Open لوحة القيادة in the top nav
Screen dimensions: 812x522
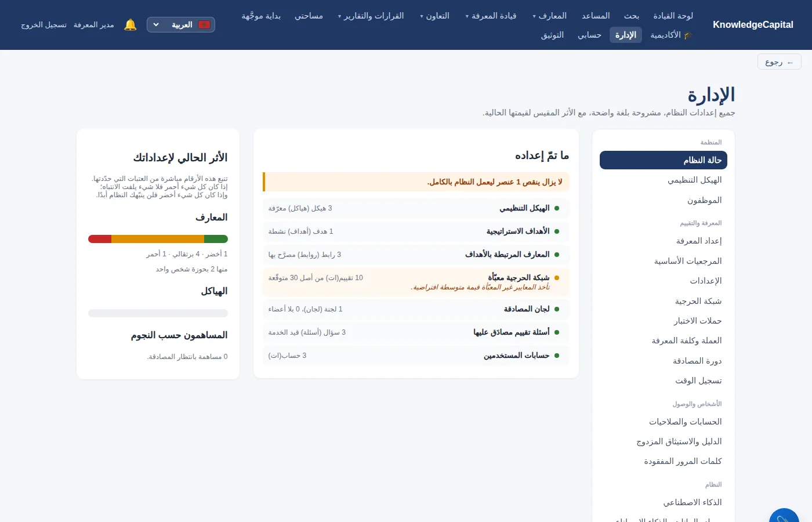[x=673, y=16]
